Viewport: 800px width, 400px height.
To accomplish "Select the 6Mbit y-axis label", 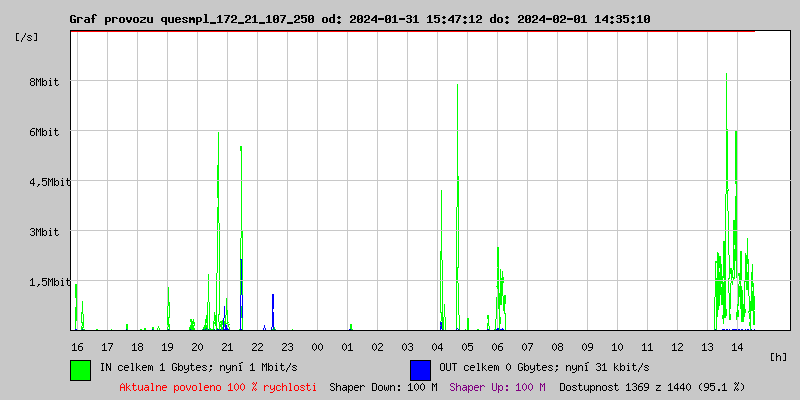I will (x=43, y=132).
